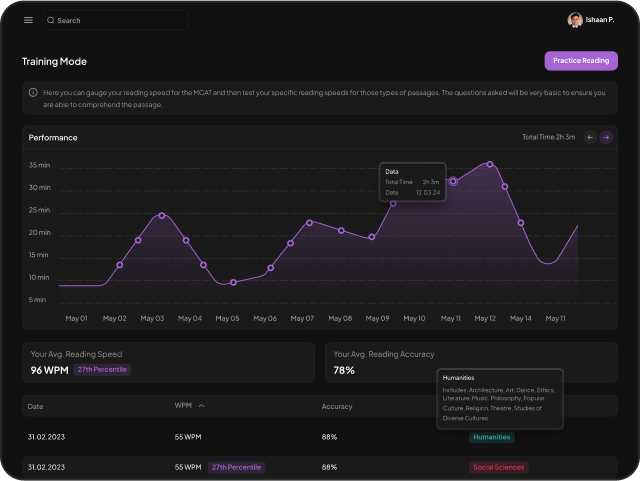Click 27th Percentile badge beside 96 WPM
Screen dimensions: 640x481
104,370
